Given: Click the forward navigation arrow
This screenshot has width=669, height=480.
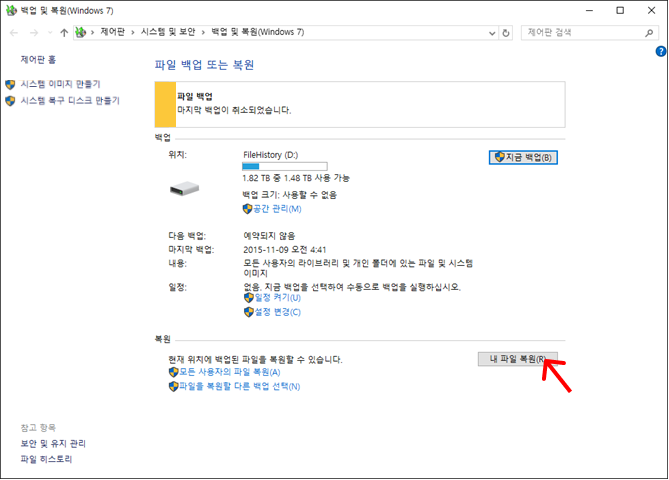Looking at the screenshot, I should (34, 33).
